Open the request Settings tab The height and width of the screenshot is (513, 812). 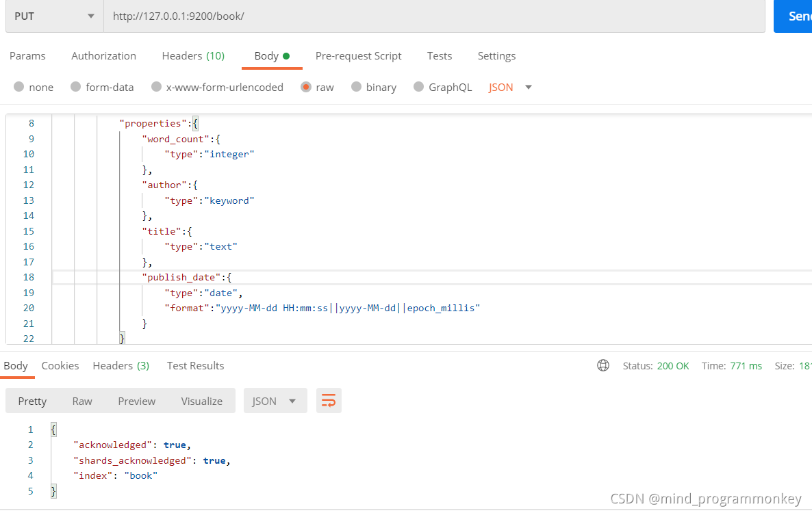click(496, 56)
